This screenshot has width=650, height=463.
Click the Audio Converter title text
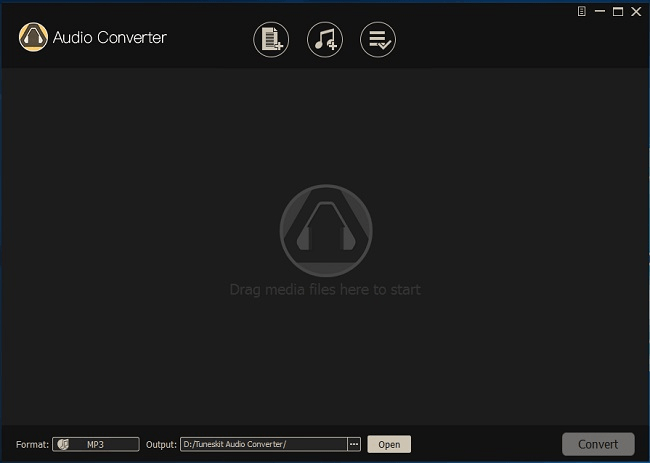pos(112,38)
